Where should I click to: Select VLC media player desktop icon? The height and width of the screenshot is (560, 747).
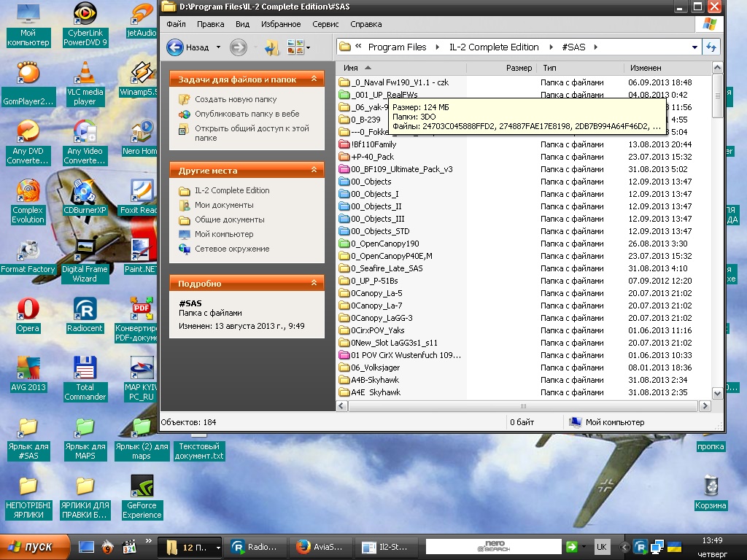[85, 83]
